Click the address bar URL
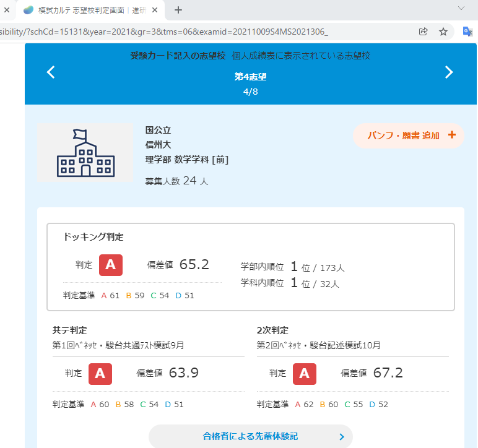The image size is (478, 448). coord(163,32)
